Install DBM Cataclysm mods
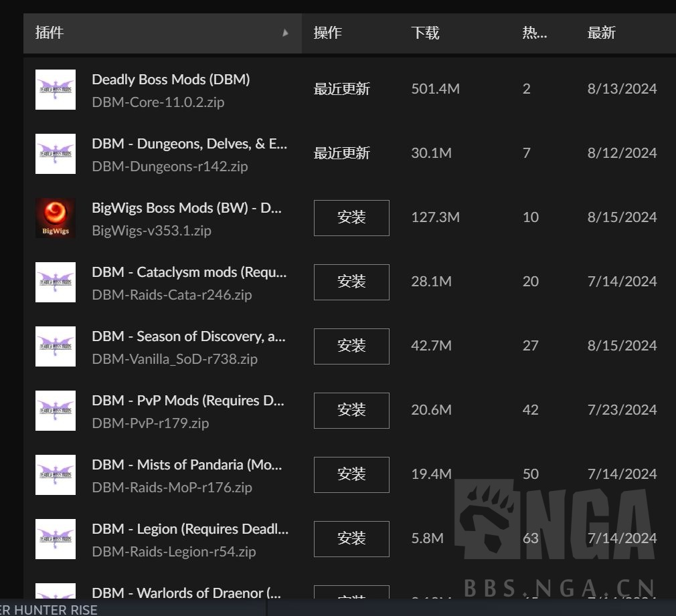This screenshot has height=616, width=676. click(351, 282)
